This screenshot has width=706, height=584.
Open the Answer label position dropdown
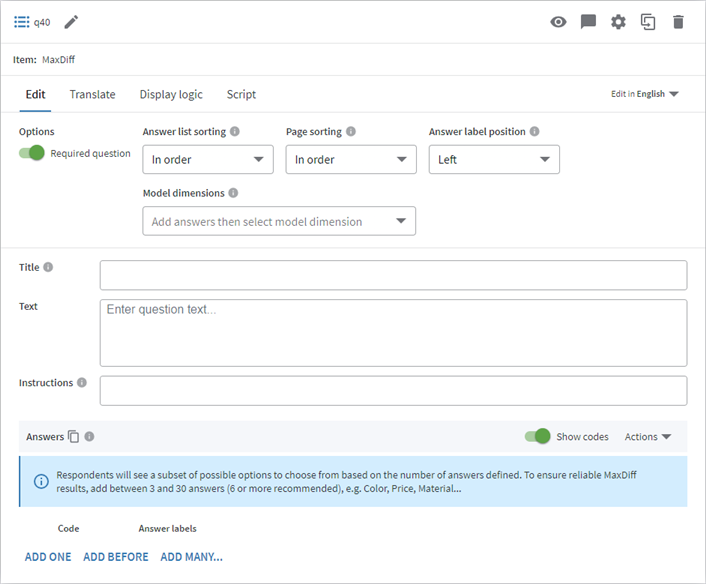[x=494, y=159]
